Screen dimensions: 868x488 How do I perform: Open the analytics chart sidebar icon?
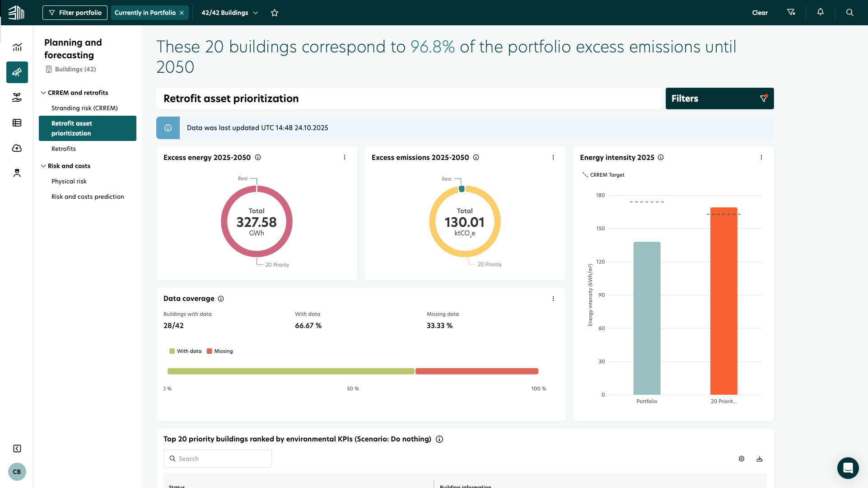coord(17,47)
